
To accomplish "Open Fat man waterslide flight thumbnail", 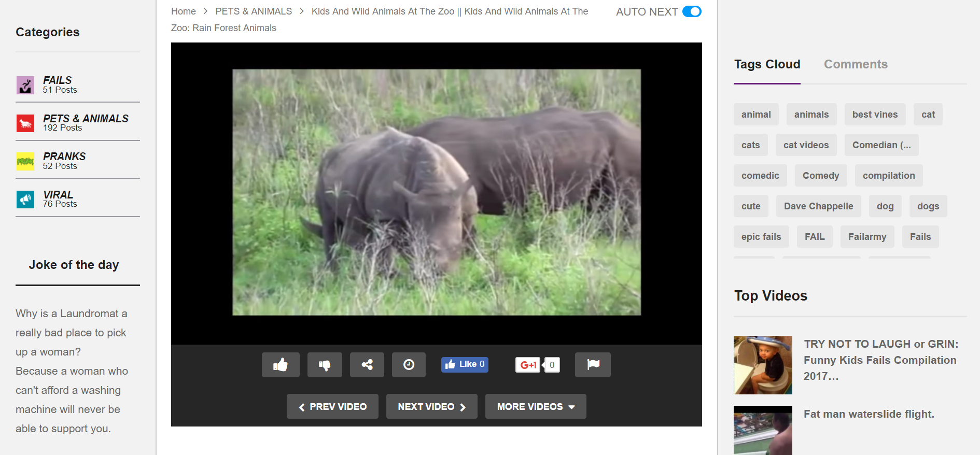I will (x=763, y=430).
